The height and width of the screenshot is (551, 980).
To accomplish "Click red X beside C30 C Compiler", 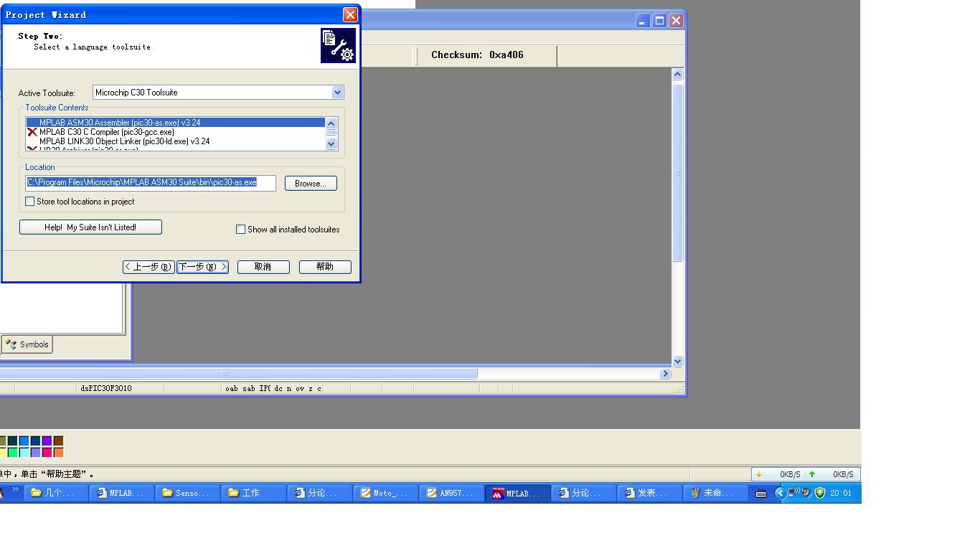I will pos(32,132).
